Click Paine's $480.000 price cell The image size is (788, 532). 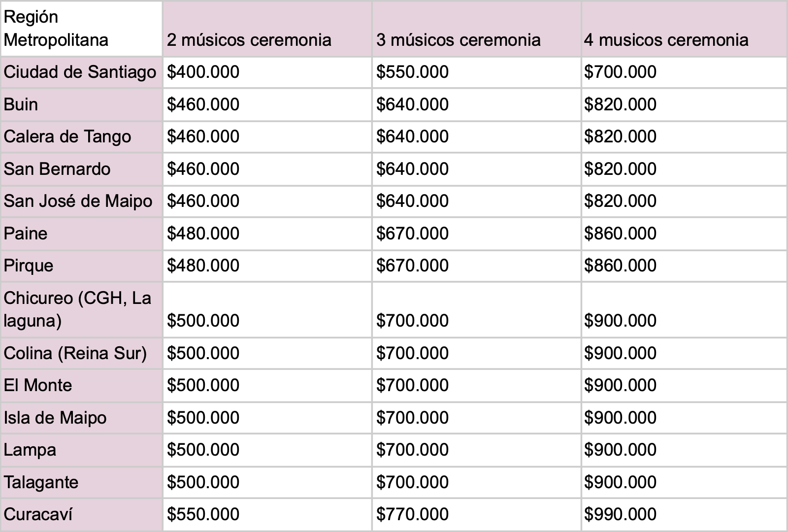(x=267, y=234)
